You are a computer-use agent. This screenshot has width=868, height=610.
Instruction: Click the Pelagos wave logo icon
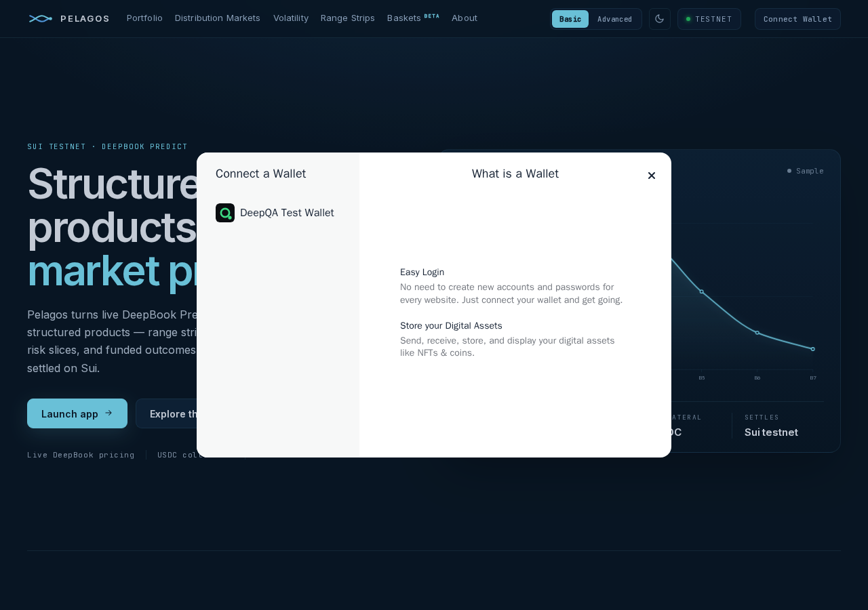click(41, 18)
